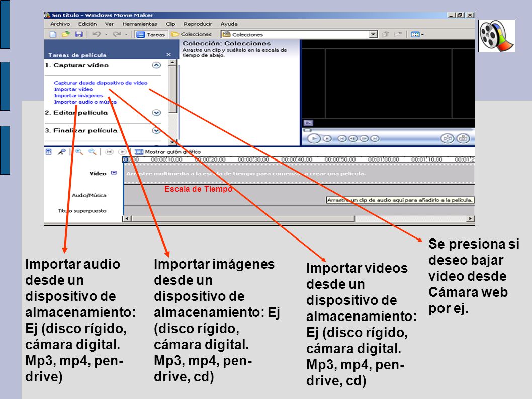Select the Audio/Música track label
This screenshot has width=532, height=399.
point(89,195)
